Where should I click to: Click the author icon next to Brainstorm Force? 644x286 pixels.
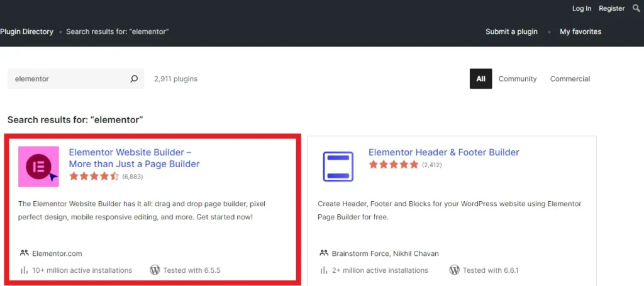324,253
